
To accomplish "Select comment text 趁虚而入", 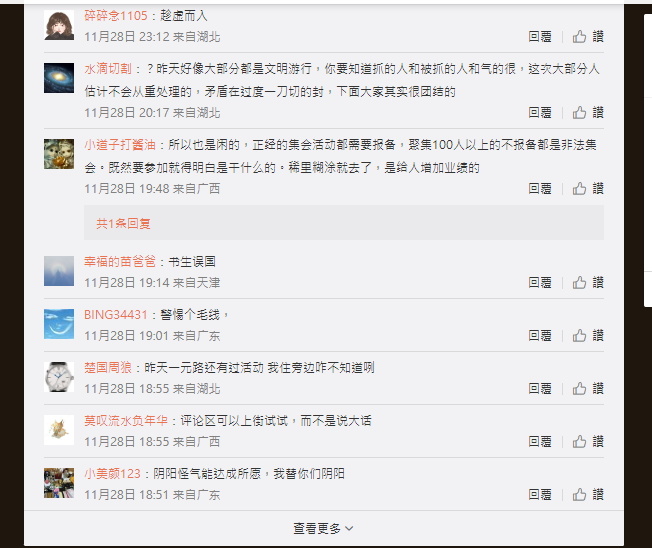I will tap(184, 16).
